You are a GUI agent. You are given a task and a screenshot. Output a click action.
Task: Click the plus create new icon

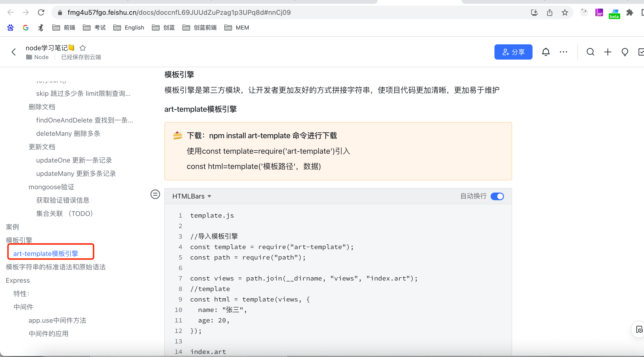(x=608, y=52)
